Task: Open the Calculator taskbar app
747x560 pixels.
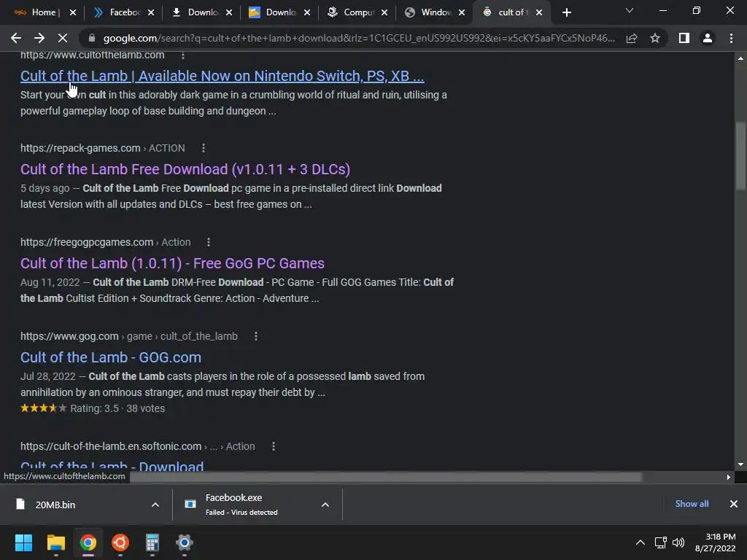Action: tap(152, 542)
